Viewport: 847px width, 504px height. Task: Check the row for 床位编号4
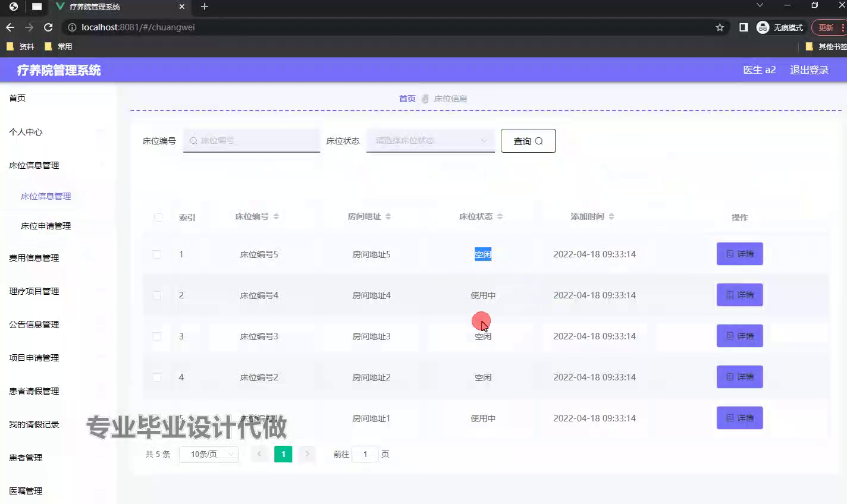(x=156, y=295)
